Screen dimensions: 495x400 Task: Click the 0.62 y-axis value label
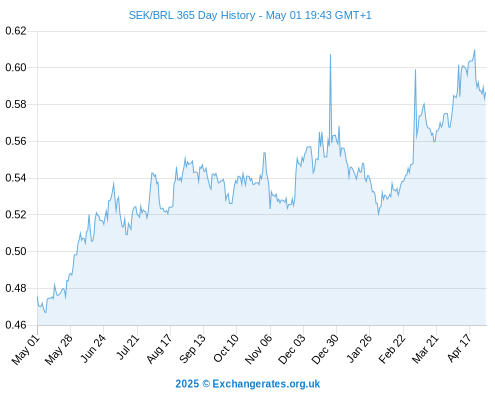pyautogui.click(x=16, y=31)
